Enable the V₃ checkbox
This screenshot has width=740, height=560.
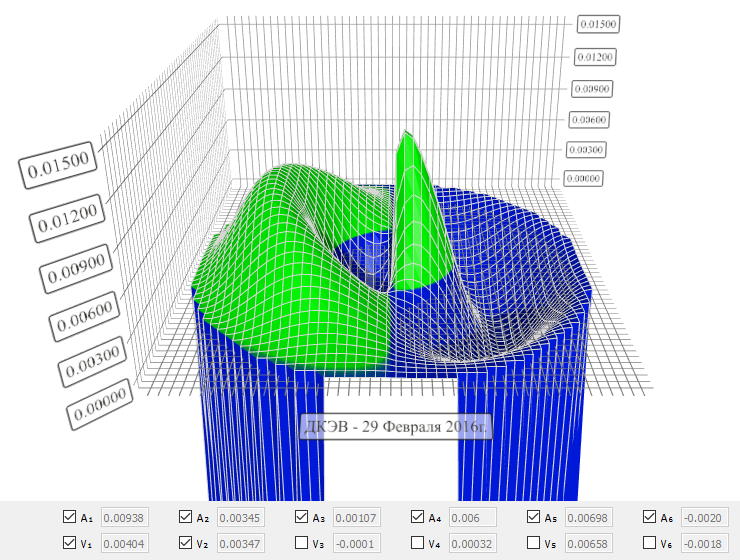pos(301,543)
